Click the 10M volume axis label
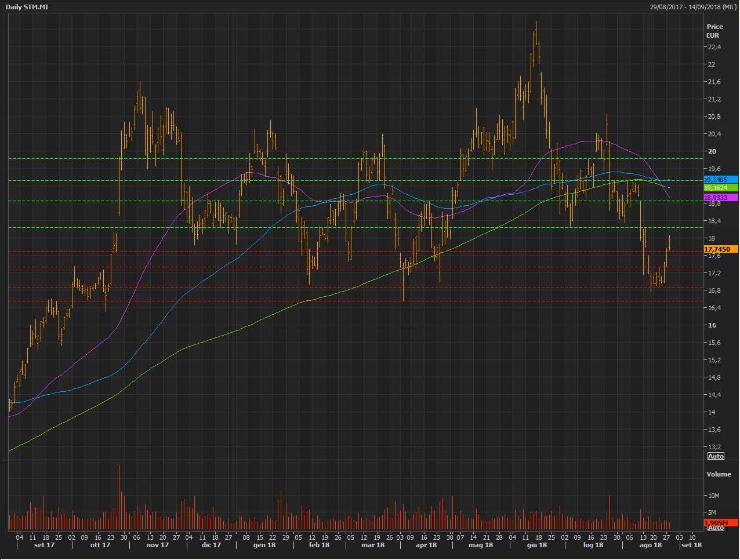 pos(713,496)
